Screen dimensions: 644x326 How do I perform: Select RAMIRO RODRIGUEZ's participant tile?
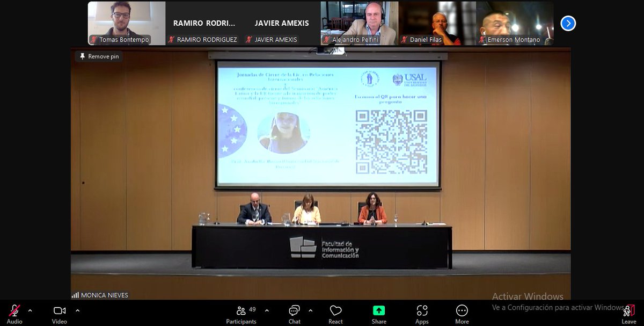click(204, 23)
